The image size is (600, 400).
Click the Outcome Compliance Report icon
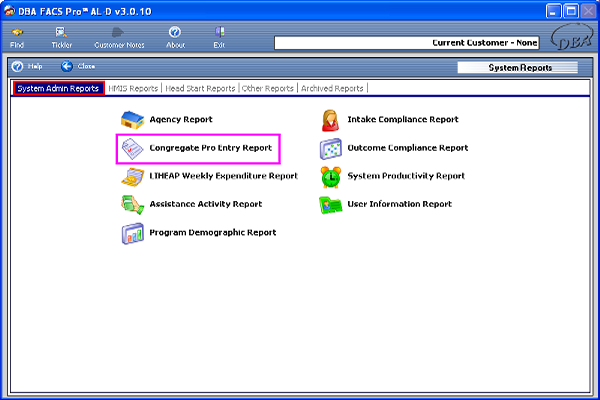(x=330, y=148)
